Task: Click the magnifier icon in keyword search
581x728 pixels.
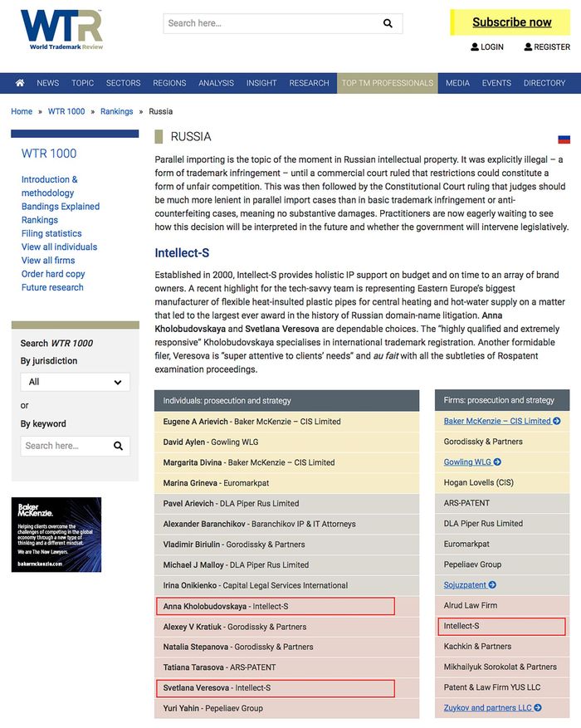Action: 119,446
